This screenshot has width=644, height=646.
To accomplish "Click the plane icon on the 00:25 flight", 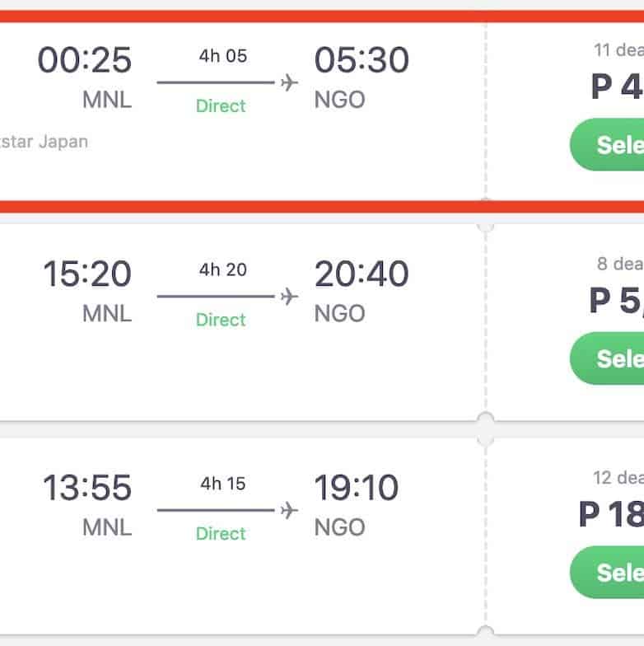I will (289, 82).
